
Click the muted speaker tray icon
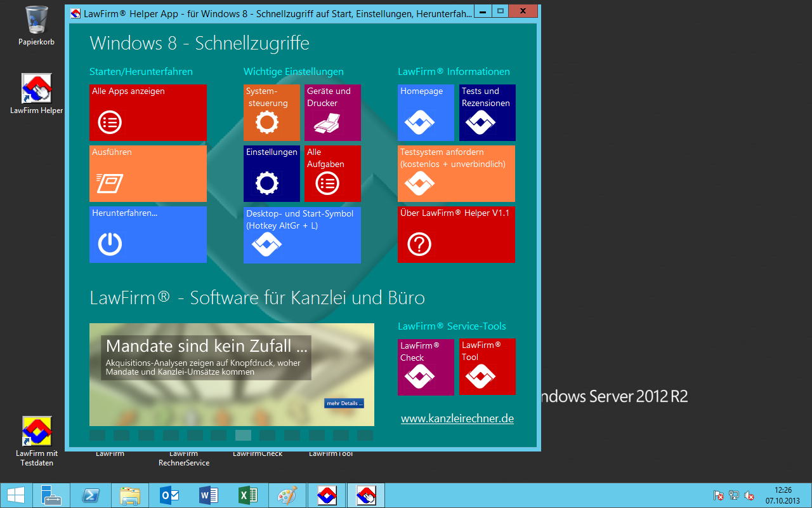(x=749, y=495)
